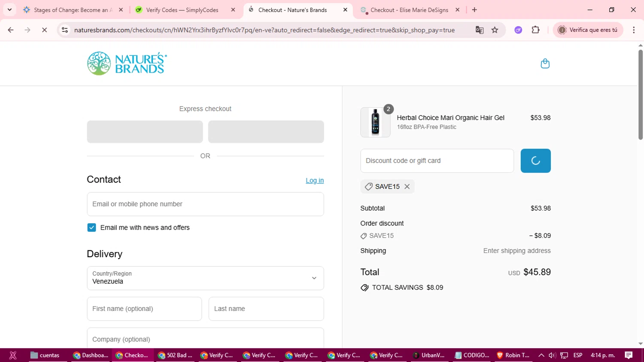Click the browser forward arrow
The height and width of the screenshot is (362, 644).
click(x=27, y=30)
